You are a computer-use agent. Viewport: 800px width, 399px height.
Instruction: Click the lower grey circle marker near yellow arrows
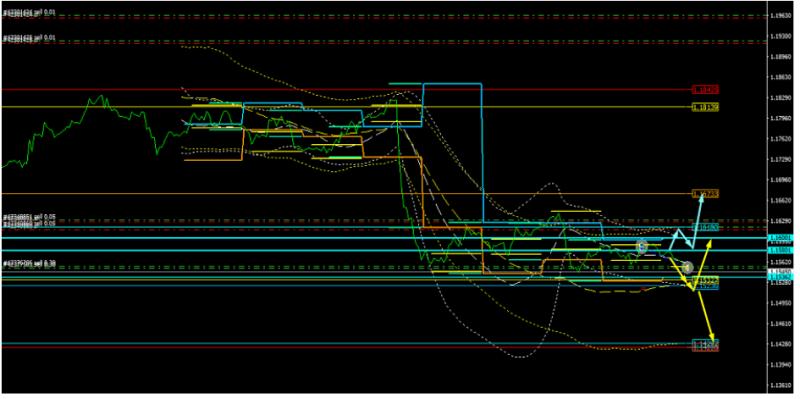(x=687, y=267)
